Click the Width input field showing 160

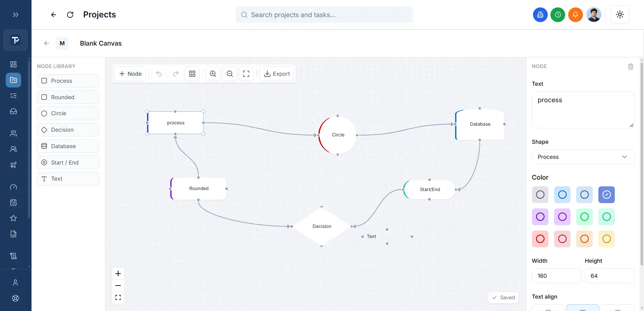(x=556, y=276)
